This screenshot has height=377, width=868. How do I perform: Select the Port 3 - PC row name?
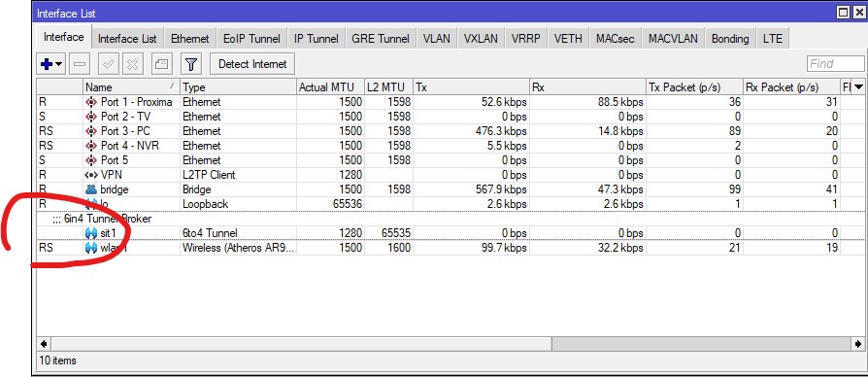tap(125, 131)
